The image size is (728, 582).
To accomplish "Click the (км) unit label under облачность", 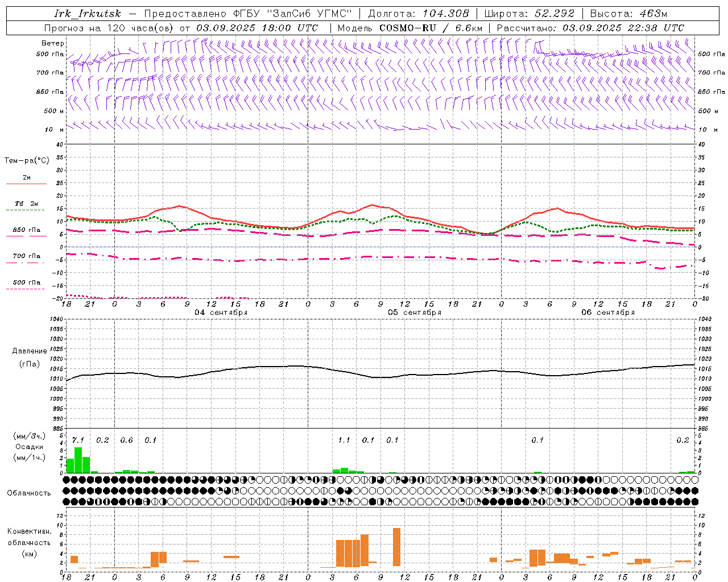I will coord(29,554).
